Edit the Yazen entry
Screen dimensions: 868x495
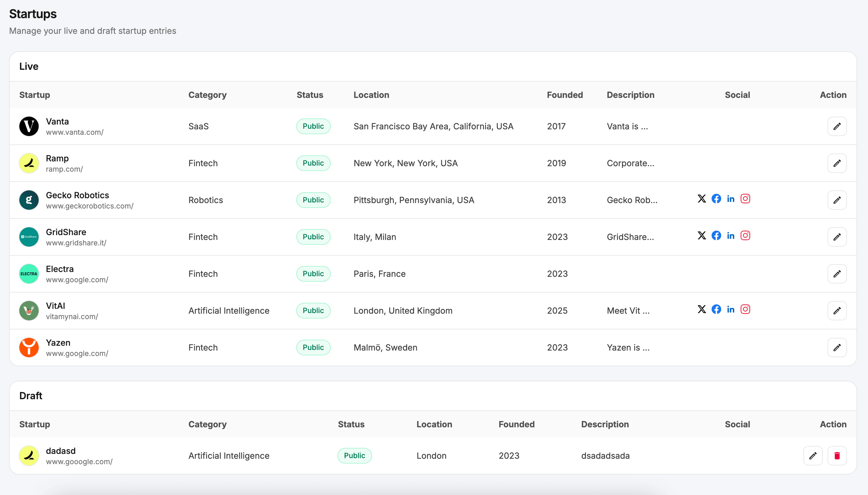[837, 347]
